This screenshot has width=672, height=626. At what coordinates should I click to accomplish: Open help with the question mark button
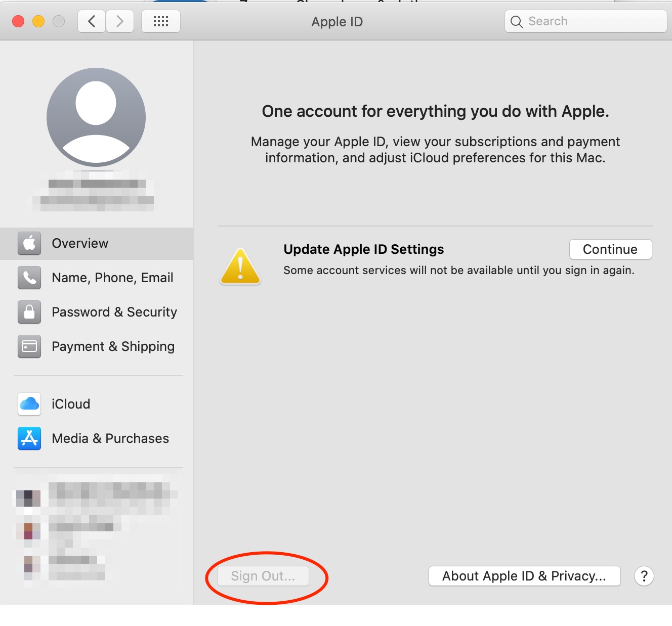click(644, 576)
